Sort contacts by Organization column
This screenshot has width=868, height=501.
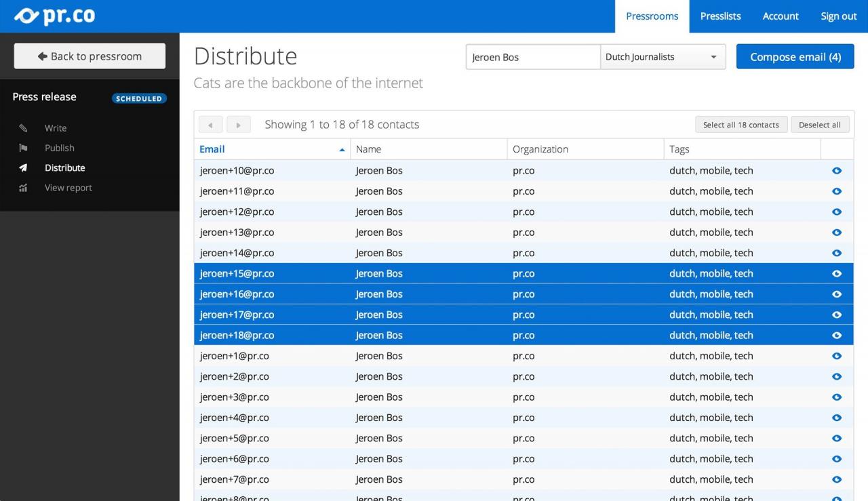click(x=540, y=149)
